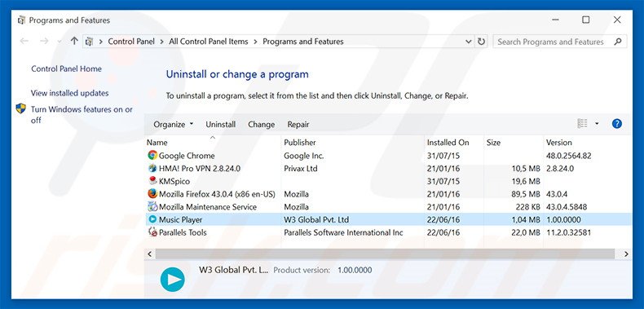Click the change view layout icon
Image resolution: width=644 pixels, height=309 pixels.
(x=582, y=124)
